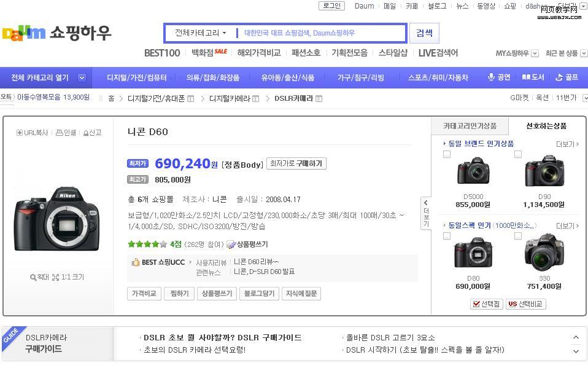Tick the checkbox above the D5000 camera

pos(447,154)
